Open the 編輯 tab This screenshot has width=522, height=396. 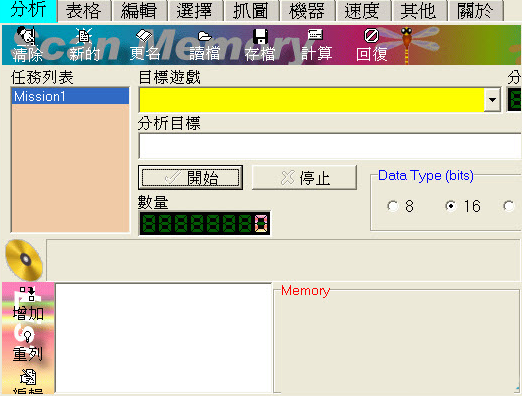click(x=139, y=11)
